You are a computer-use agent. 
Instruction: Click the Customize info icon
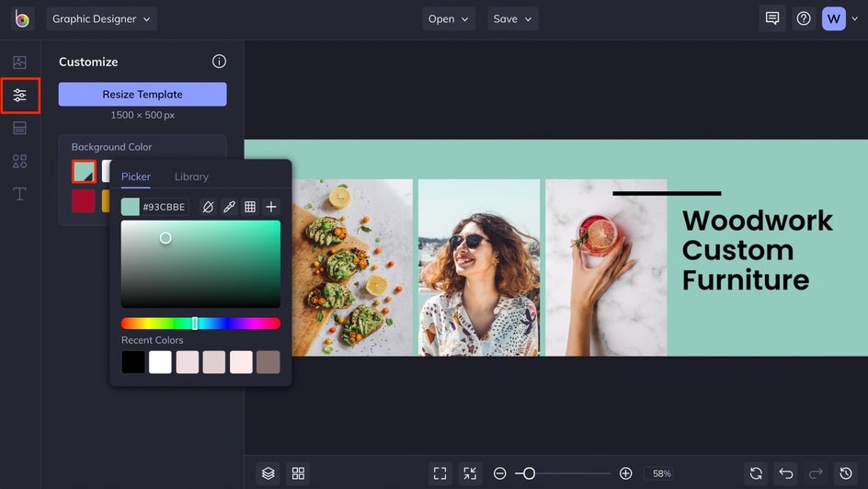tap(219, 62)
